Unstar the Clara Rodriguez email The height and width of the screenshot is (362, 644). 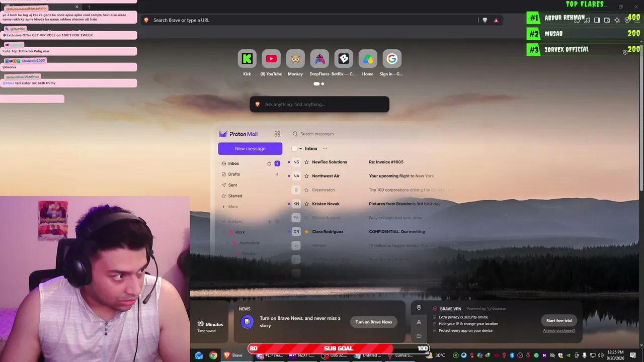(x=306, y=232)
